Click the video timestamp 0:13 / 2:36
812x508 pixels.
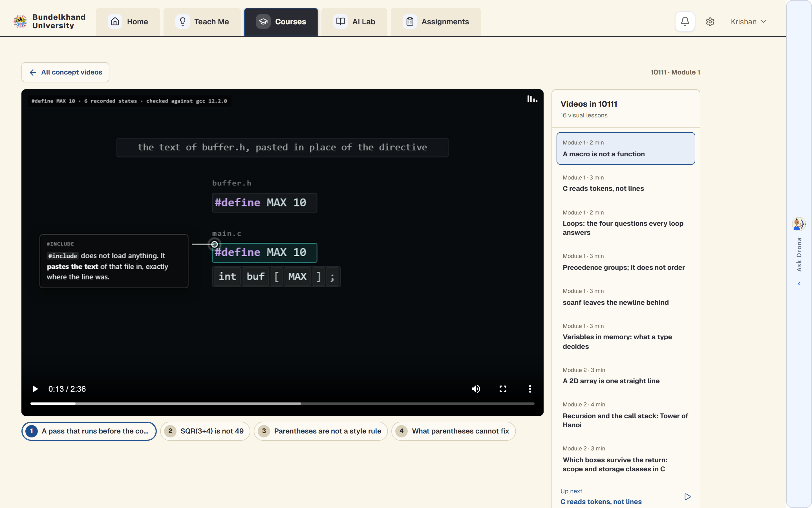pos(67,389)
